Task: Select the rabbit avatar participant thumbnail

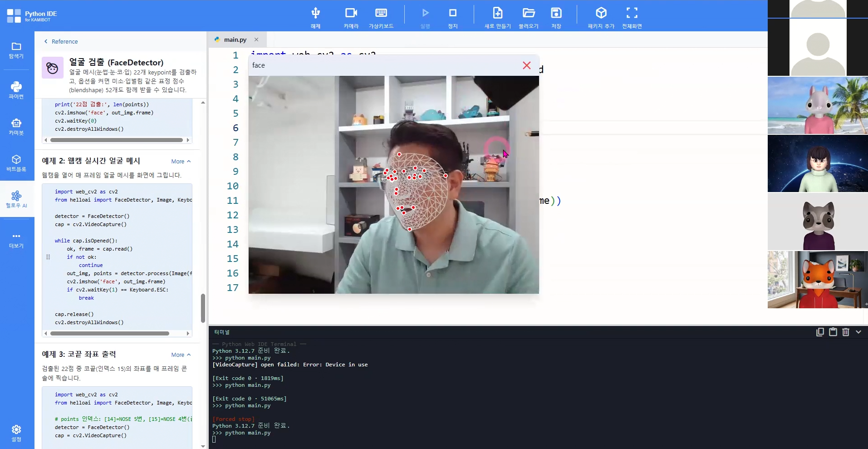Action: click(x=818, y=105)
